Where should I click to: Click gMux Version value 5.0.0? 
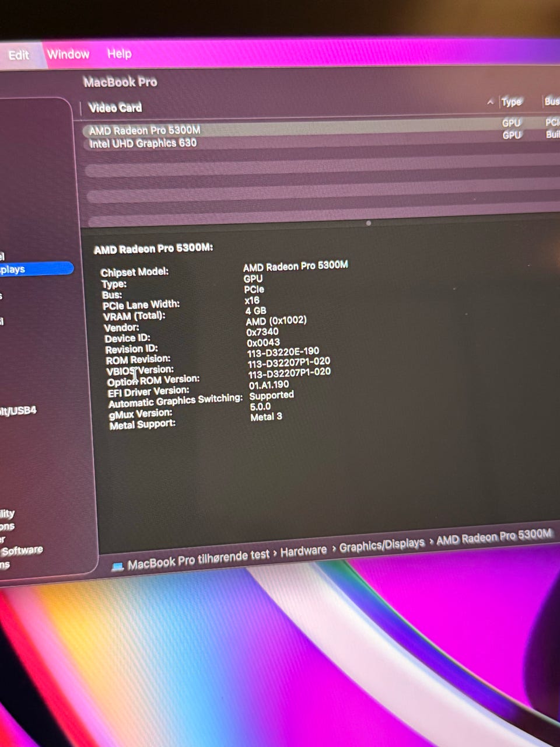click(x=260, y=407)
